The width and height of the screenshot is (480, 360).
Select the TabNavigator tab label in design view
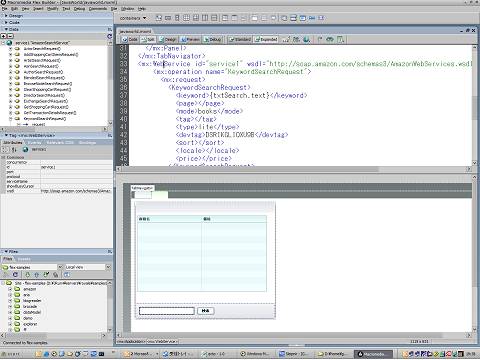click(142, 188)
